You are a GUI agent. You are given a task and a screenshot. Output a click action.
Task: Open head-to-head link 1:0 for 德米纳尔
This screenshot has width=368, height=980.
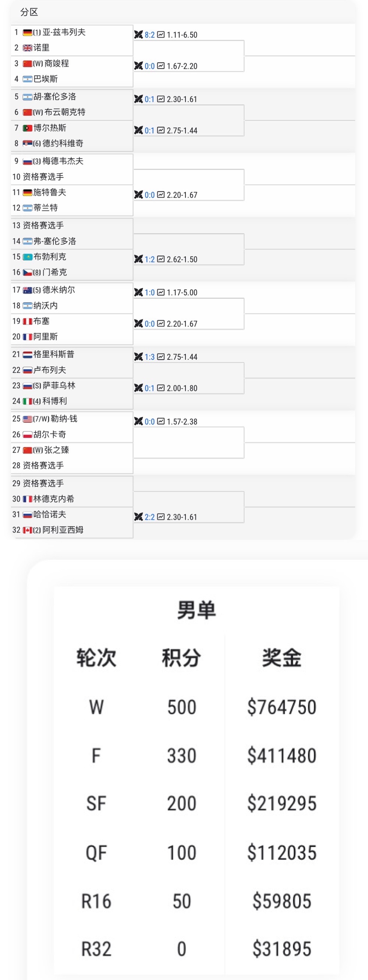149,292
